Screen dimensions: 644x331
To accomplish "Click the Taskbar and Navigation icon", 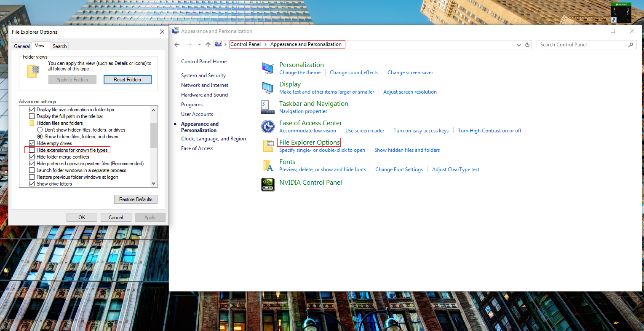I will point(267,107).
